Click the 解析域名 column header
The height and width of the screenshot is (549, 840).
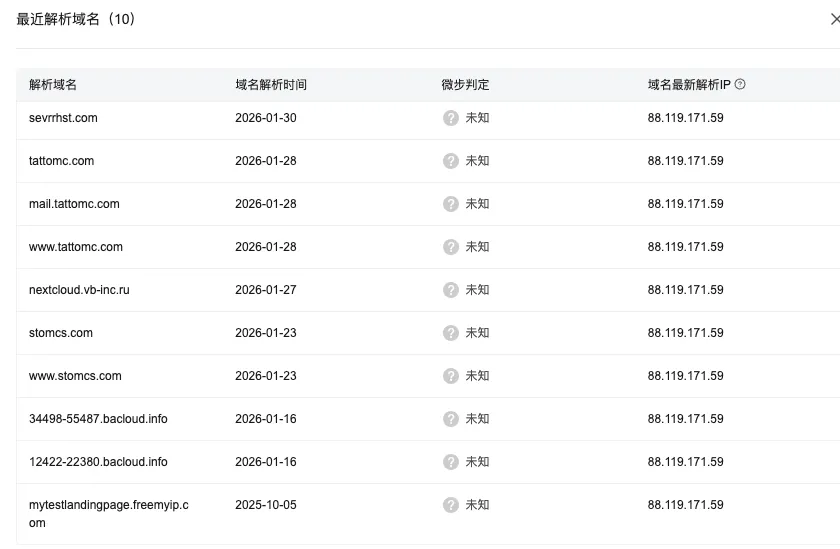[53, 85]
